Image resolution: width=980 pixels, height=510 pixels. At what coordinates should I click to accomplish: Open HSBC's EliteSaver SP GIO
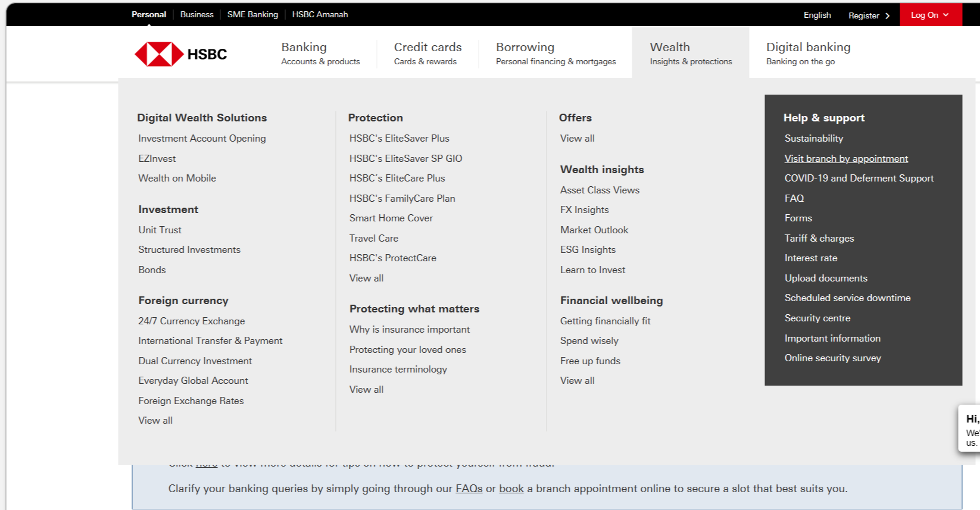coord(405,158)
